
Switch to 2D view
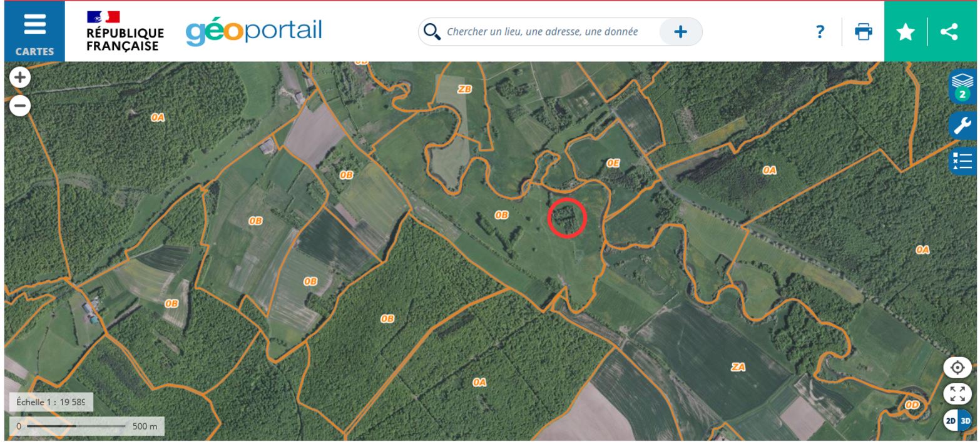point(951,421)
